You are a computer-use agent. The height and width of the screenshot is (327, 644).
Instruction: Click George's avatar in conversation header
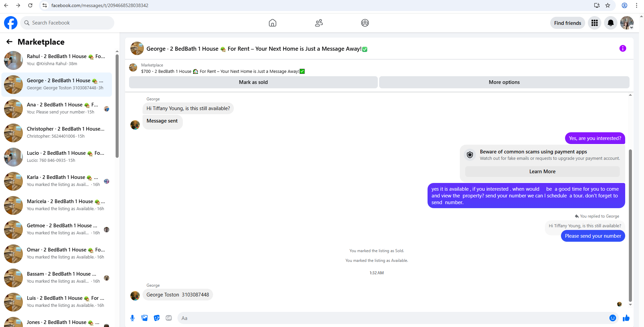pyautogui.click(x=137, y=48)
